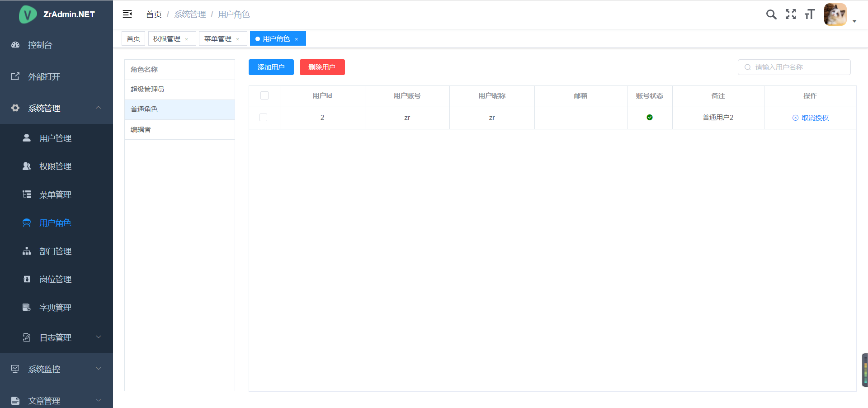Click the user avatar picture
The image size is (868, 408).
[x=835, y=14]
